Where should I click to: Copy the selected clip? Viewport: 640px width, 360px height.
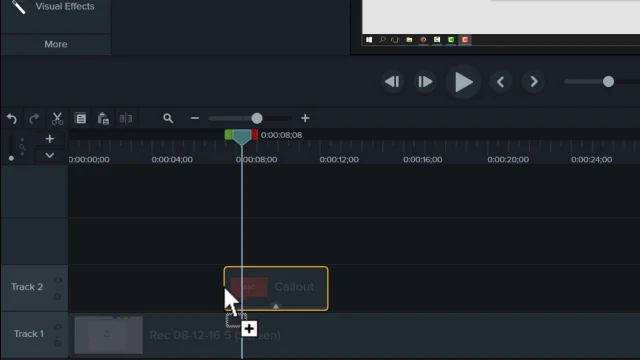point(80,118)
